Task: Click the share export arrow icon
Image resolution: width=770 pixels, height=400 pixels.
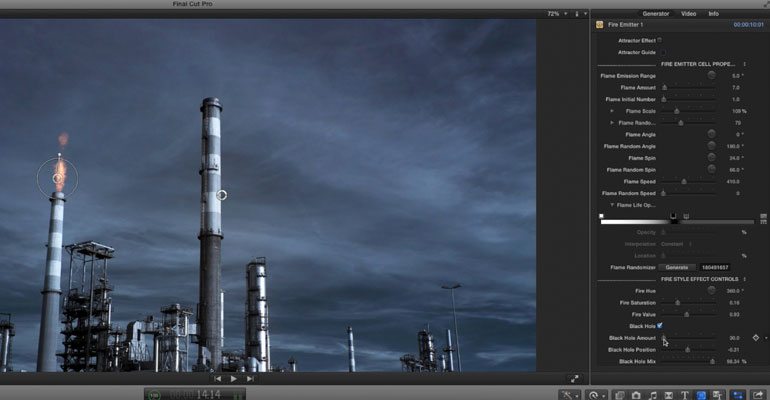Action: [x=759, y=395]
